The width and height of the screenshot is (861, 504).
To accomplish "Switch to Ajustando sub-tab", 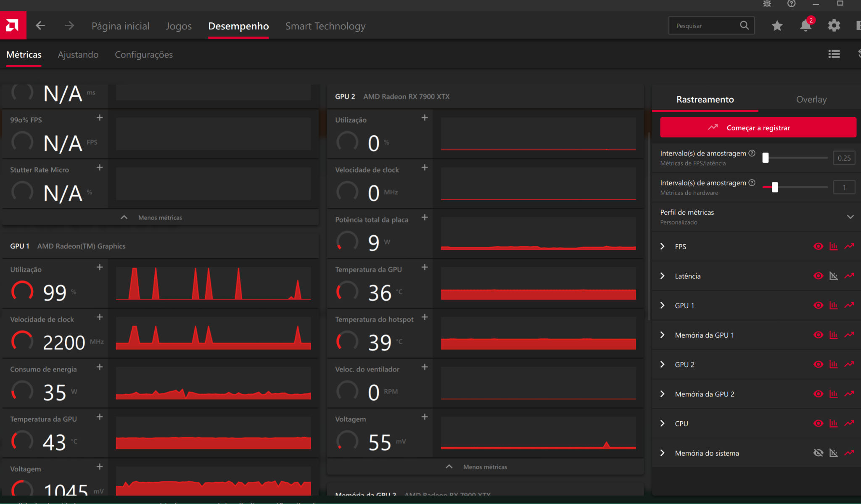I will (x=78, y=55).
